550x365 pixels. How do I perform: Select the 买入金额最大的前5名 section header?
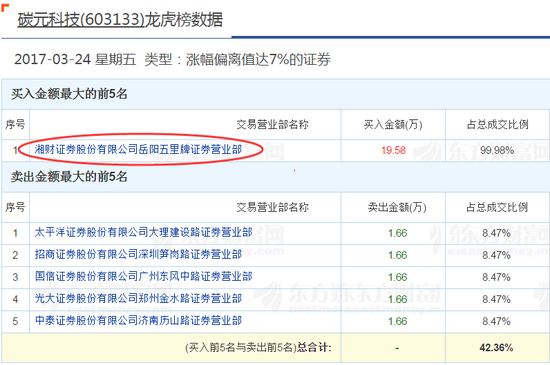pos(69,94)
